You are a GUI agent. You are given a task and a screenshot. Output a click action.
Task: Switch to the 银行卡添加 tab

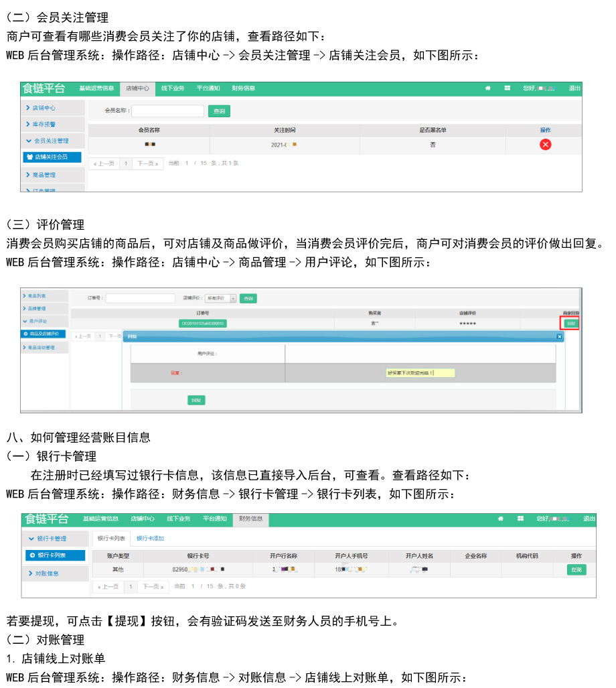[x=150, y=538]
